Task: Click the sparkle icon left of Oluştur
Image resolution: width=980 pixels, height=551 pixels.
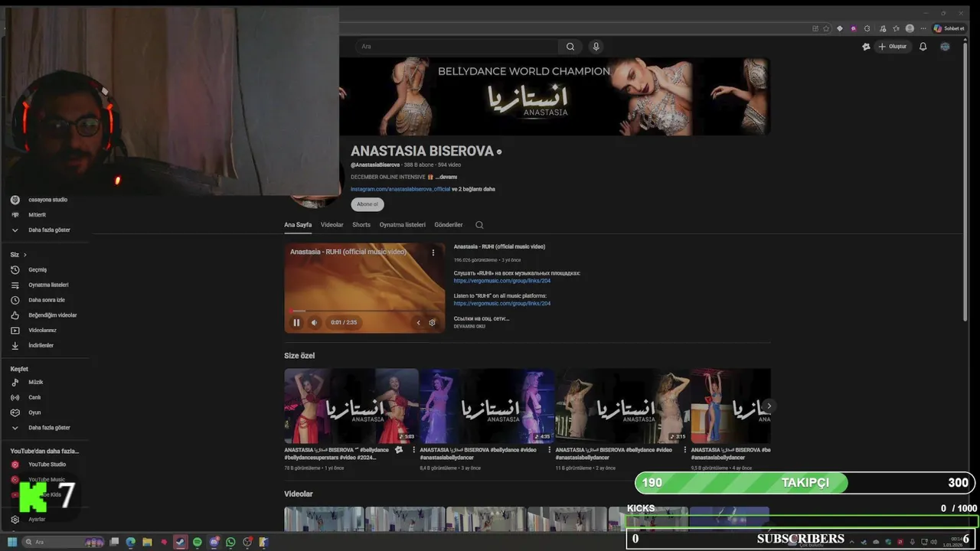Action: (x=866, y=47)
